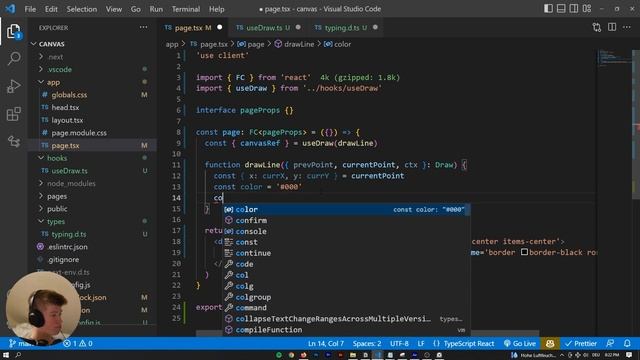Open the Selection menu
Screen dimensions: 640x360
(82, 9)
